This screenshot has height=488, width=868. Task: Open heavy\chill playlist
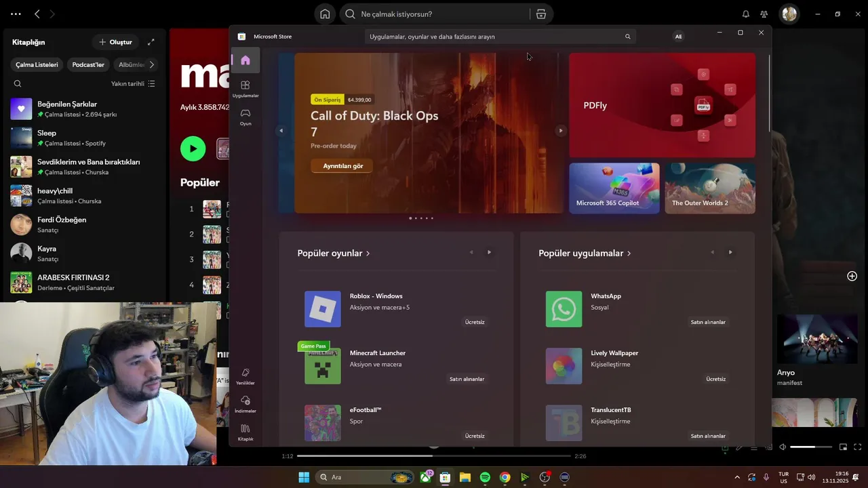(84, 196)
